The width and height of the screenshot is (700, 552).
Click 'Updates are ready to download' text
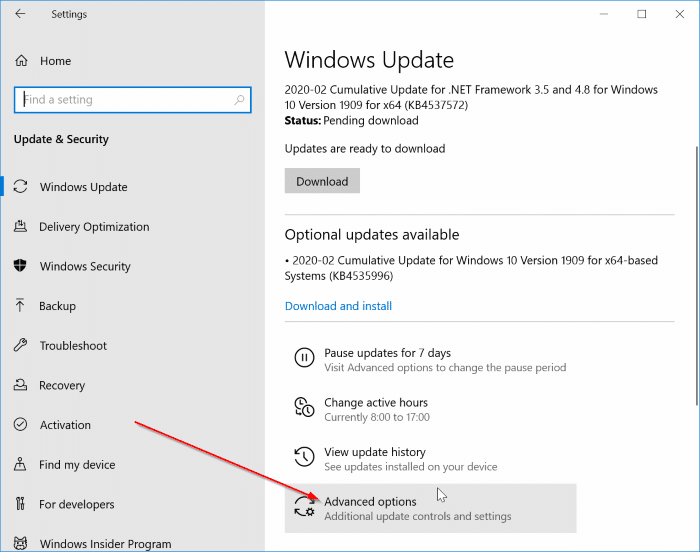[365, 149]
